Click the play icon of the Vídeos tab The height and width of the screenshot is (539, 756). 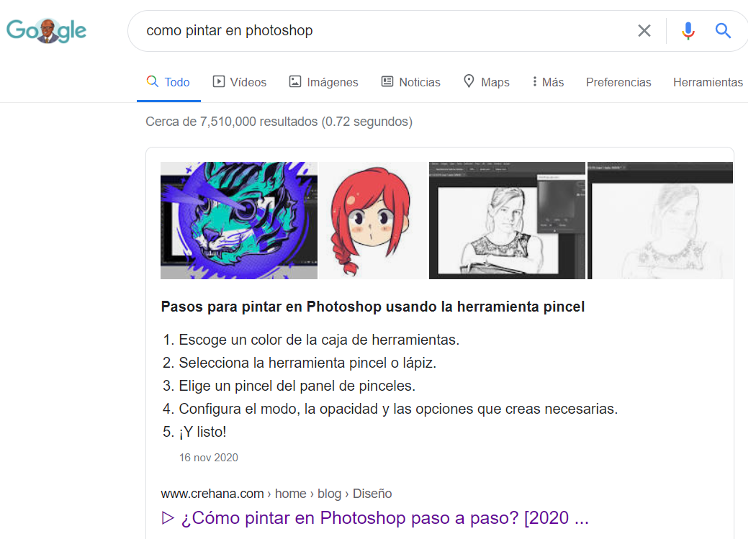[219, 81]
